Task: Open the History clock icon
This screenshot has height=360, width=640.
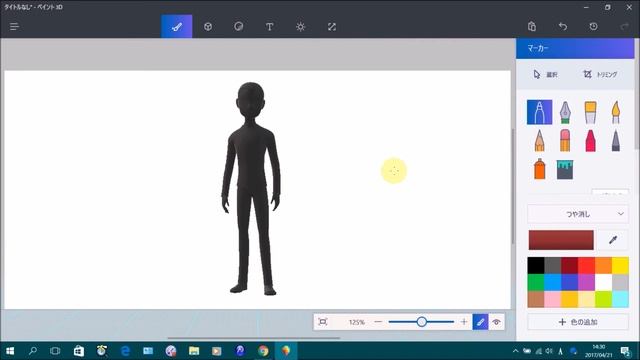Action: coord(593,27)
